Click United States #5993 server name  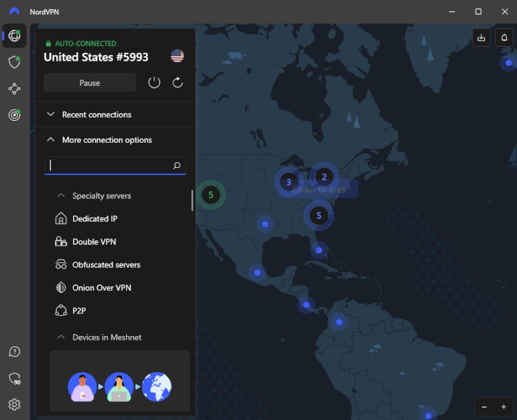96,57
